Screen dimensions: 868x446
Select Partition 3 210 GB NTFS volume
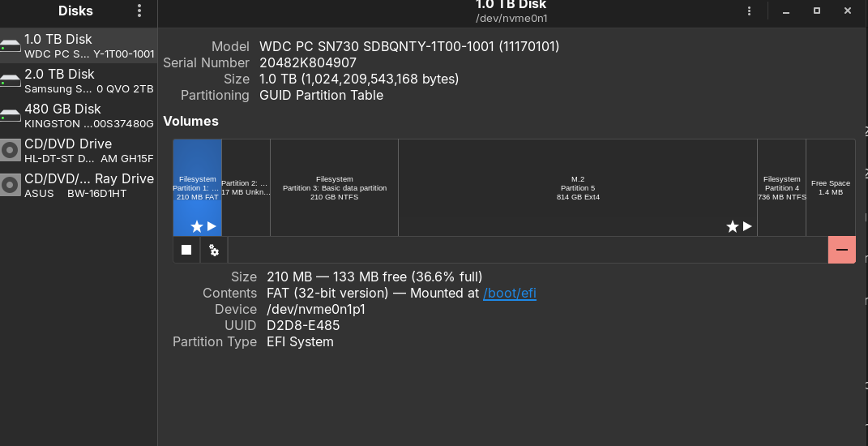334,187
